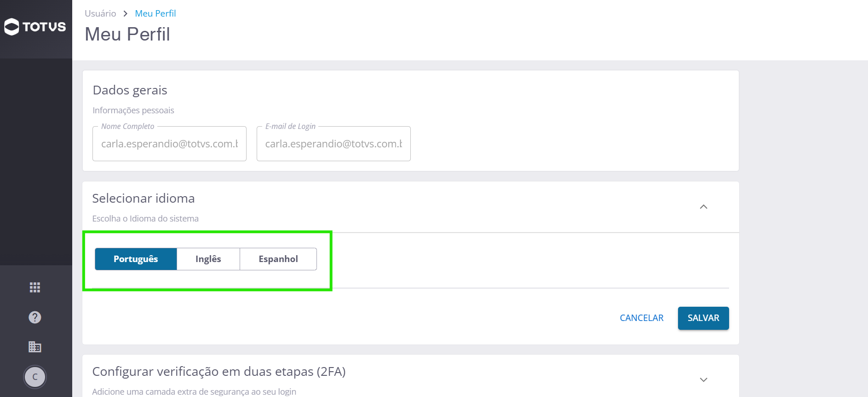Expand the 2FA configuration section
Image resolution: width=868 pixels, height=397 pixels.
point(703,380)
